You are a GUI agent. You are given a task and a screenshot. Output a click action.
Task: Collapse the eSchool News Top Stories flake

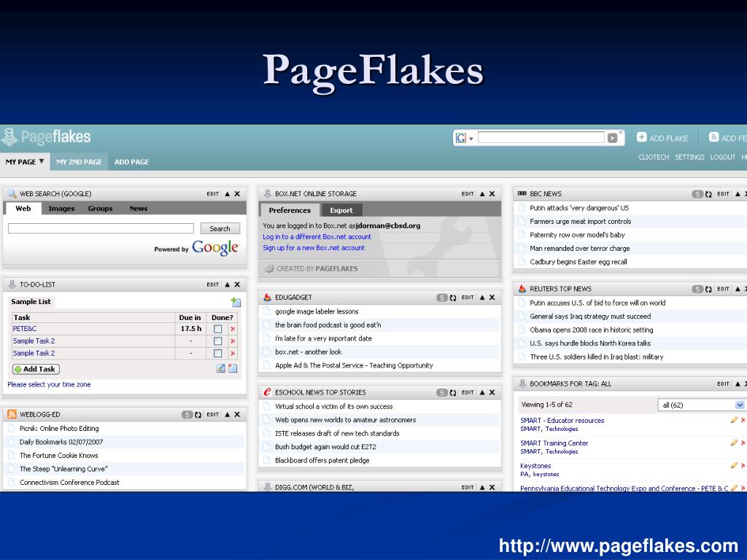pyautogui.click(x=482, y=392)
